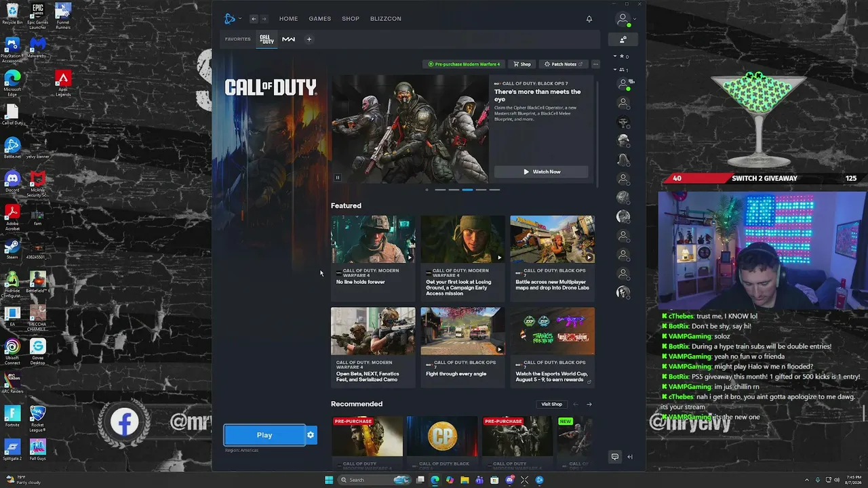Open the CP points recommended item
Viewport: 868px width, 488px height.
(x=442, y=444)
